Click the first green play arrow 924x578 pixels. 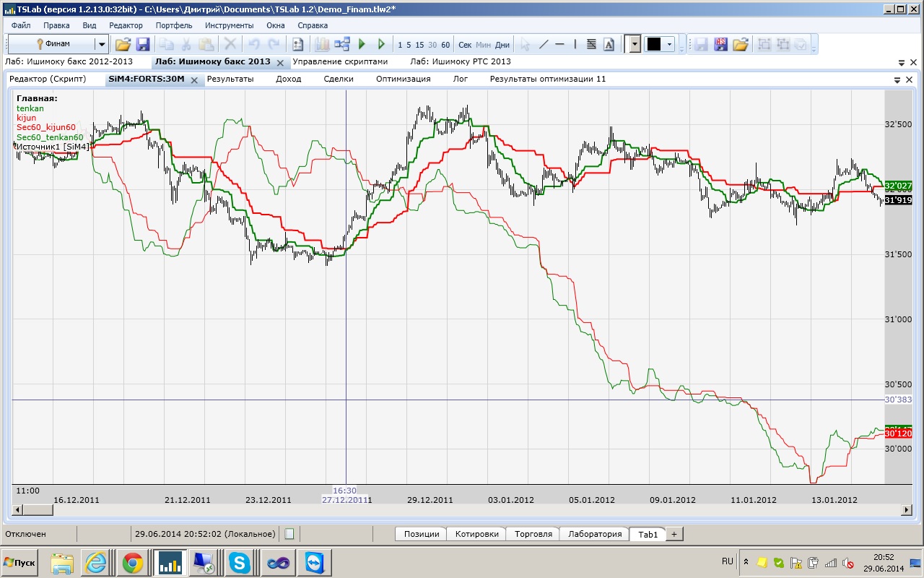point(362,44)
